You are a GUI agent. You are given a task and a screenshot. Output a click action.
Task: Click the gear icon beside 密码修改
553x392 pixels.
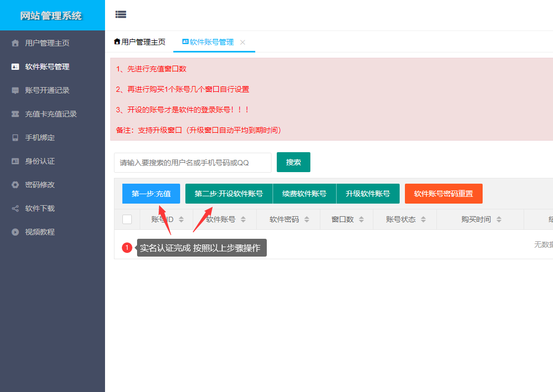click(15, 185)
